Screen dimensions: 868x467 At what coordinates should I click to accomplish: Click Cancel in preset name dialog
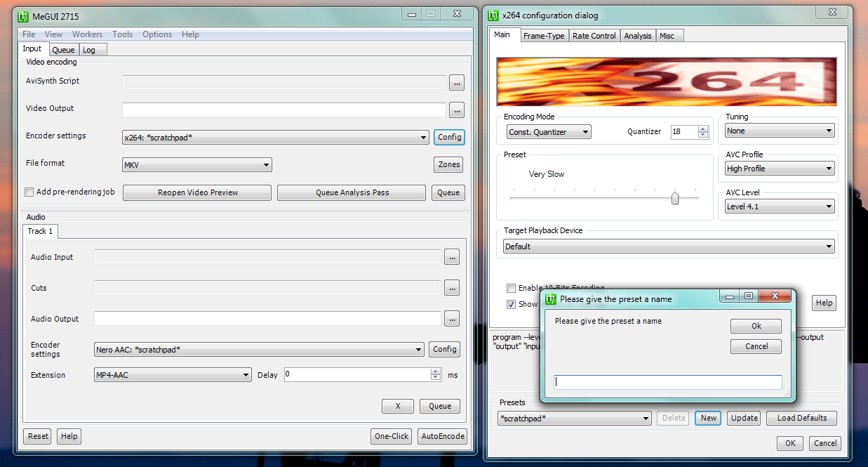coord(756,346)
